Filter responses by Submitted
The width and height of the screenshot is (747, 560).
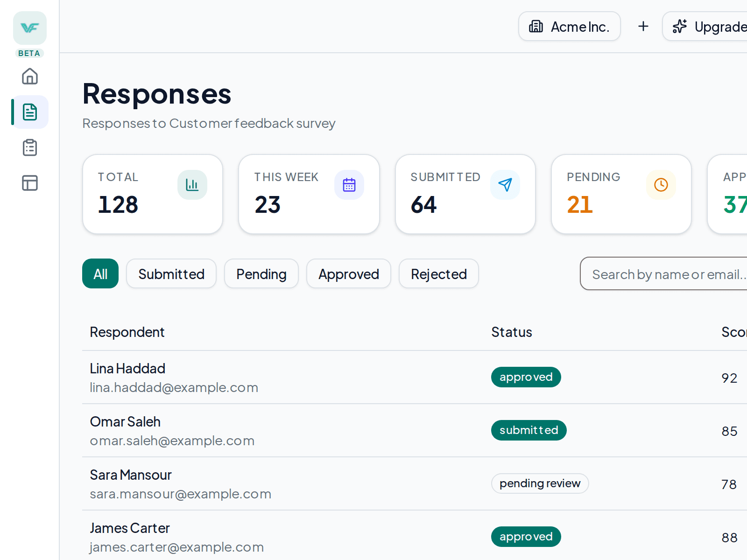(171, 273)
